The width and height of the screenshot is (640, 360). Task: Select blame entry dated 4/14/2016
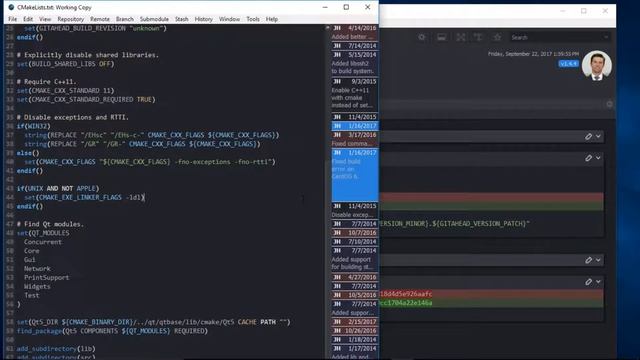coord(355,32)
